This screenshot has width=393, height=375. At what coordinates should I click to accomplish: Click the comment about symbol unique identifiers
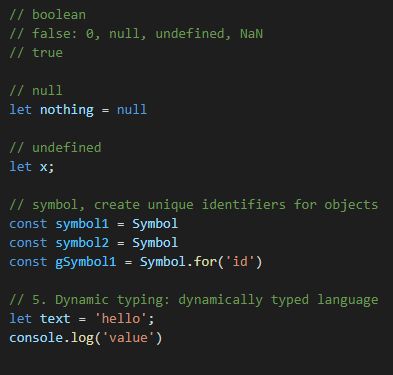point(194,205)
